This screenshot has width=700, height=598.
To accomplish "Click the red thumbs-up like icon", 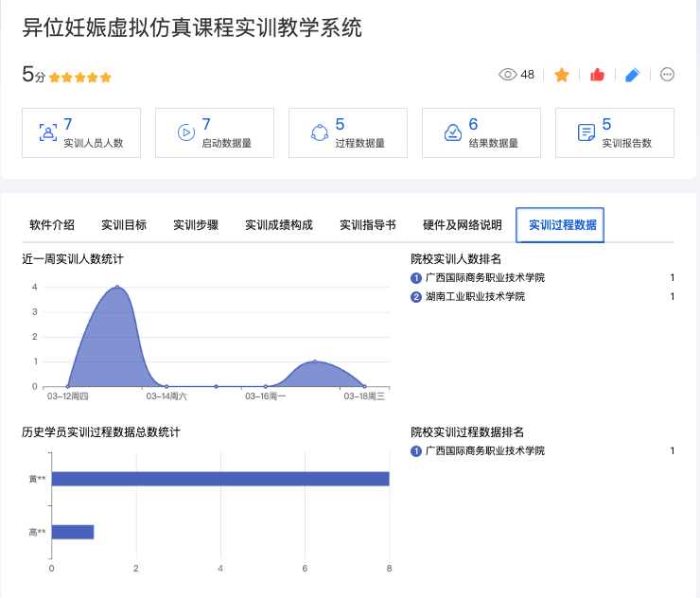I will [x=597, y=75].
